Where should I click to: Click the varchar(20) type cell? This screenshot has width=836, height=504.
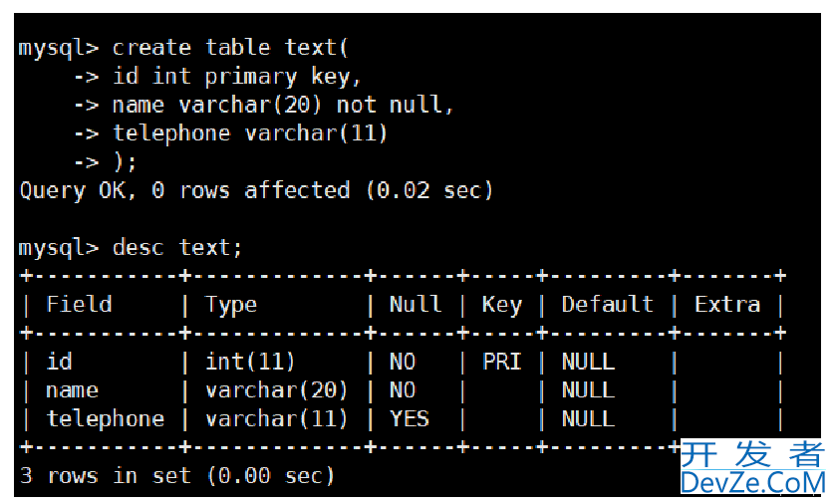tap(276, 390)
